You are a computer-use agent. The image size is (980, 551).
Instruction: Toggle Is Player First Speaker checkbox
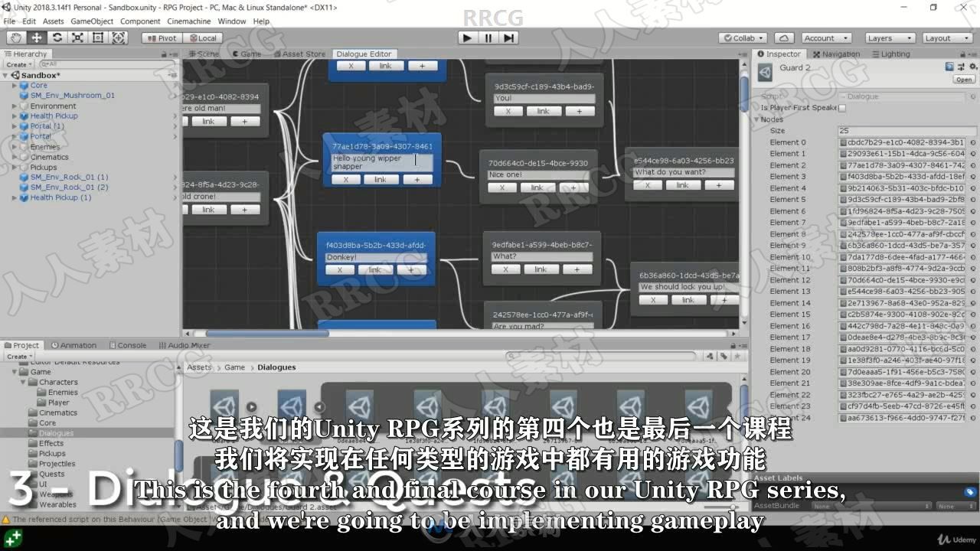[x=842, y=108]
